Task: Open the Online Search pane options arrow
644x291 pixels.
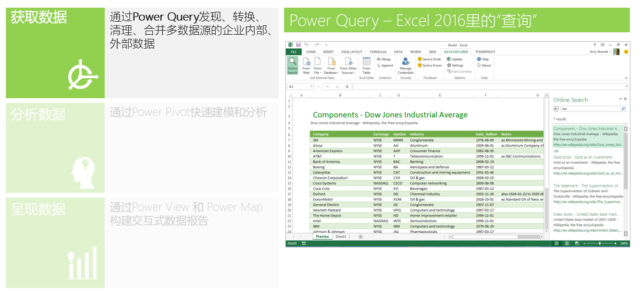Action: click(620, 99)
